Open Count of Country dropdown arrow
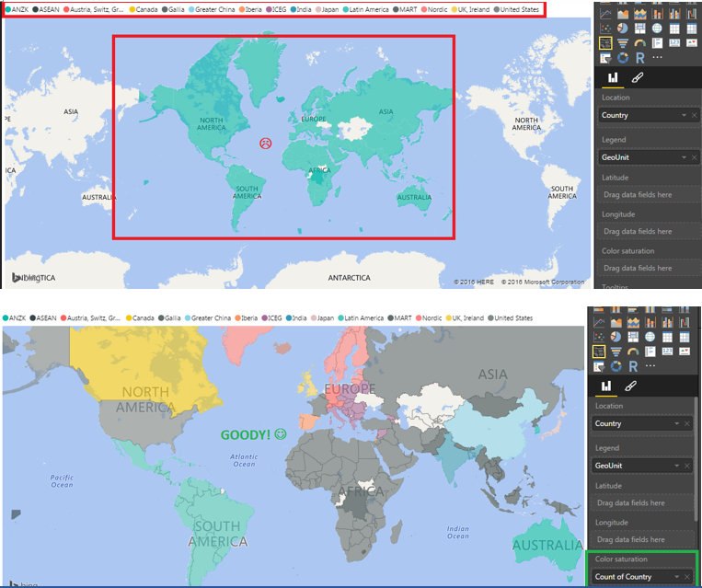Image resolution: width=702 pixels, height=588 pixels. tap(676, 577)
